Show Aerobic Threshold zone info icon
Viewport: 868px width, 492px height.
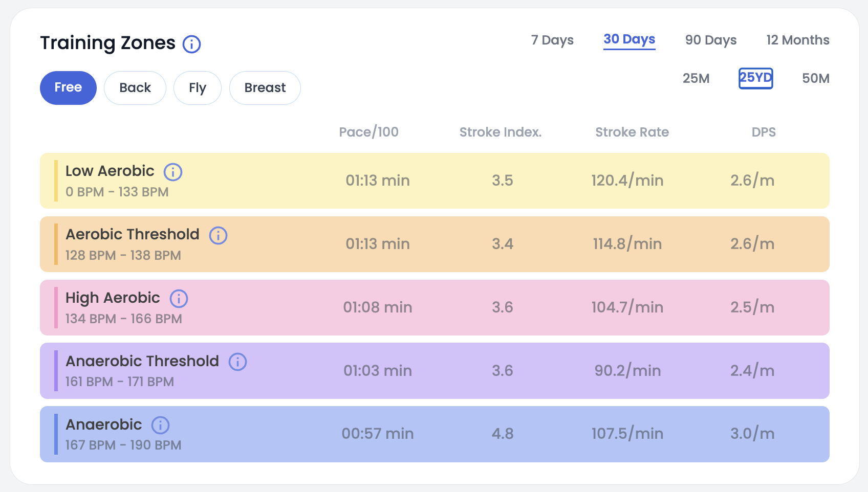pyautogui.click(x=218, y=235)
